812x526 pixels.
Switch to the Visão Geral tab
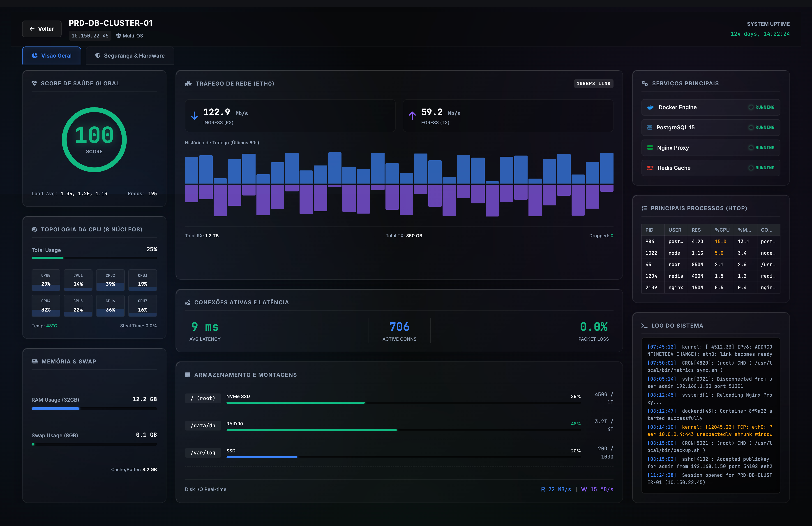coord(51,56)
